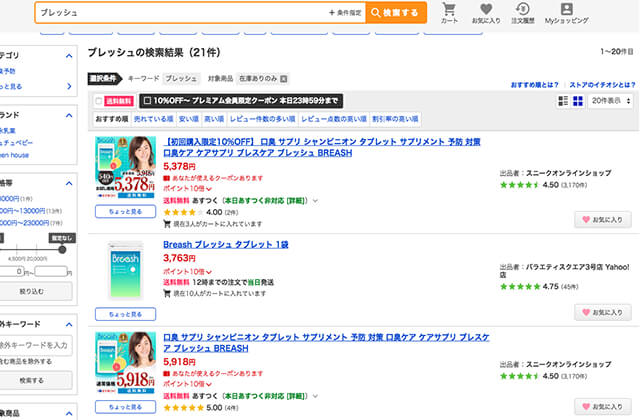This screenshot has height=420, width=640.
Task: Switch to list view layout
Action: pos(563,101)
